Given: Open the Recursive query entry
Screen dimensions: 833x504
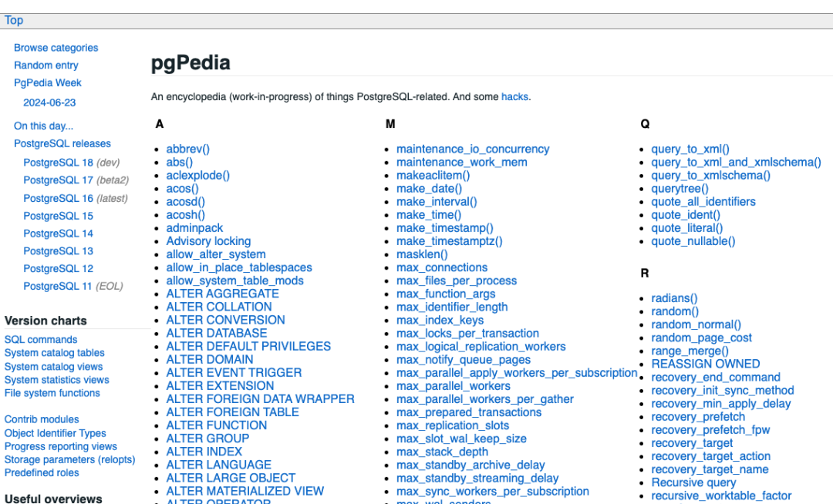Looking at the screenshot, I should (x=694, y=482).
